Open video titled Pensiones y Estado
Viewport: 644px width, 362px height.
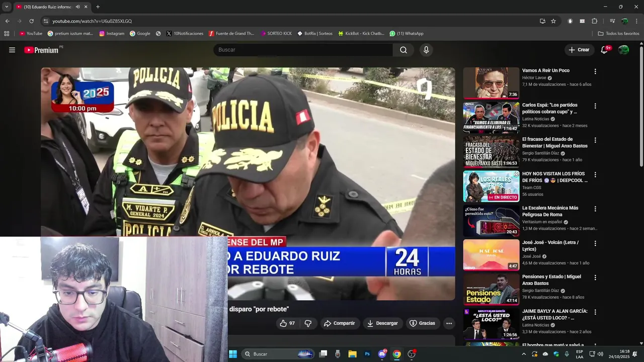tap(551, 280)
